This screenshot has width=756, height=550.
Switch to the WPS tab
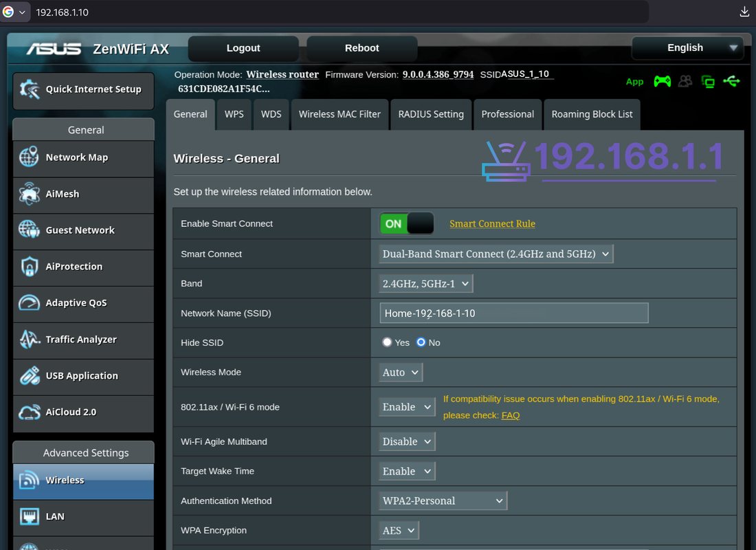[234, 114]
